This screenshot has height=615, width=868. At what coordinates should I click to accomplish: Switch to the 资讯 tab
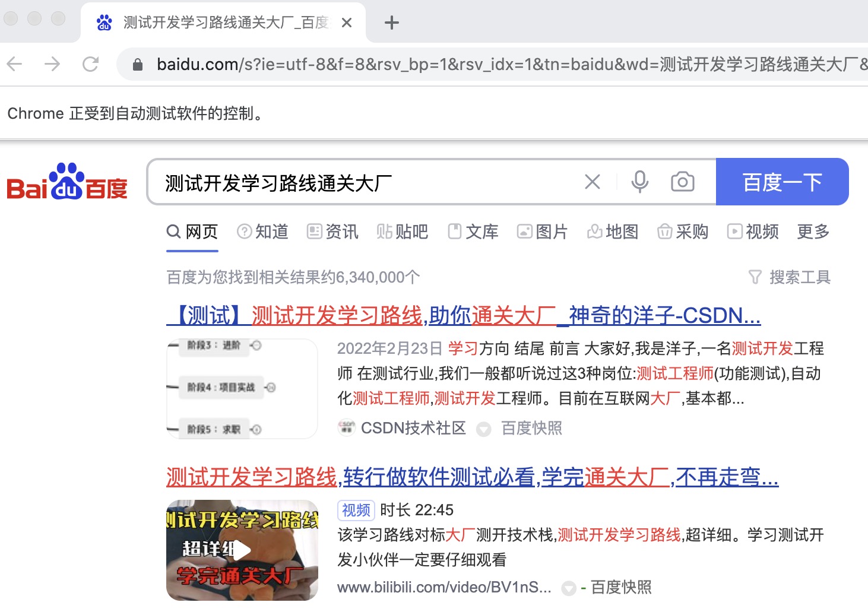point(332,232)
